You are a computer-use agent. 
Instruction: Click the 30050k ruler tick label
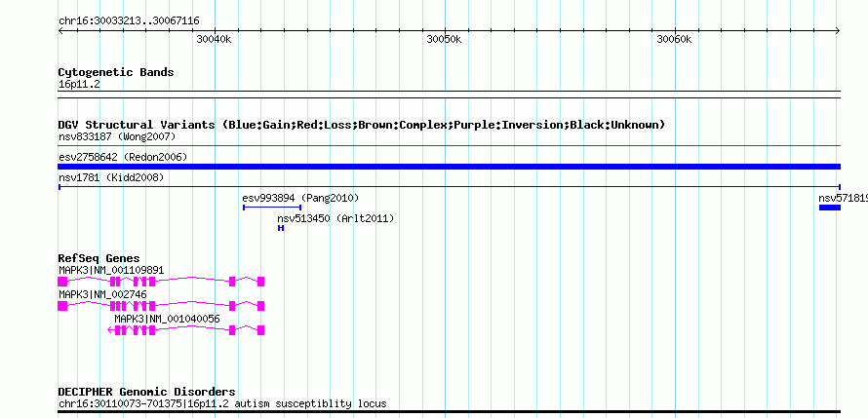coord(444,39)
